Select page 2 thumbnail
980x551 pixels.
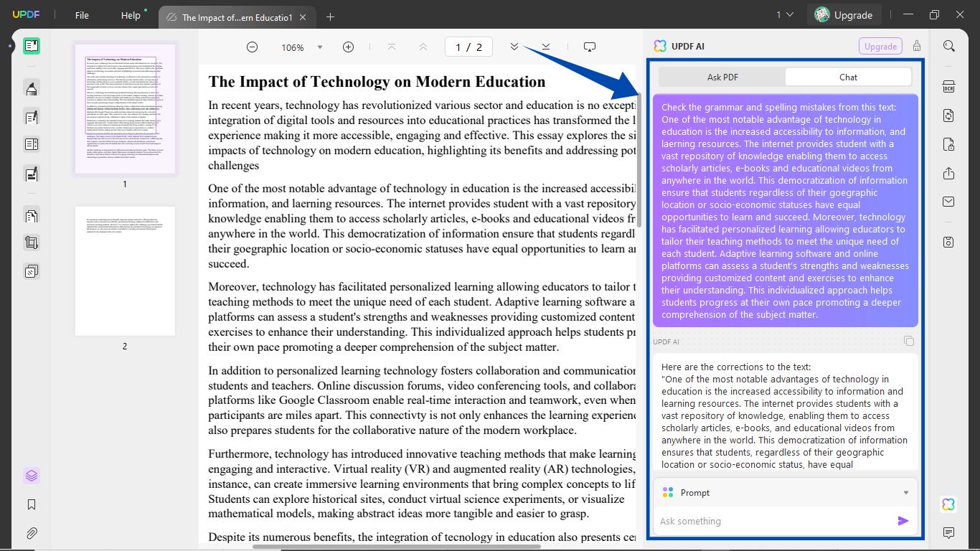(x=125, y=271)
